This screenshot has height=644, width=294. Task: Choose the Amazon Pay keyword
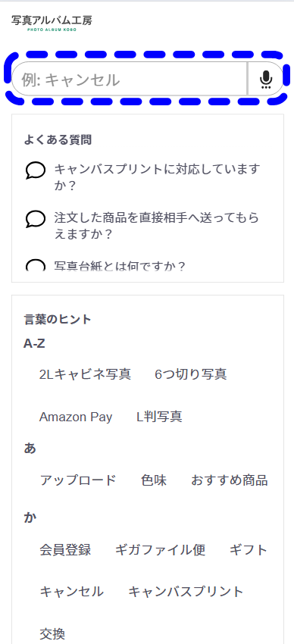[76, 417]
